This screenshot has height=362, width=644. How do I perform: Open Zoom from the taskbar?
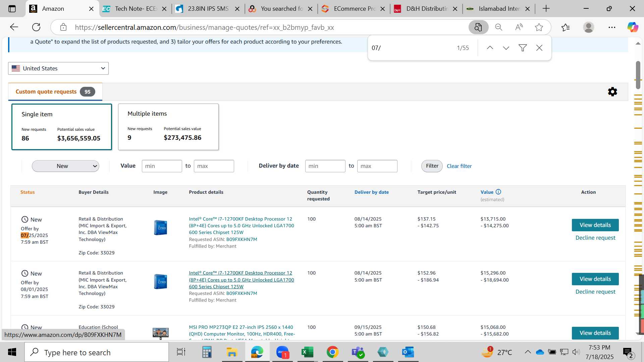pyautogui.click(x=282, y=352)
